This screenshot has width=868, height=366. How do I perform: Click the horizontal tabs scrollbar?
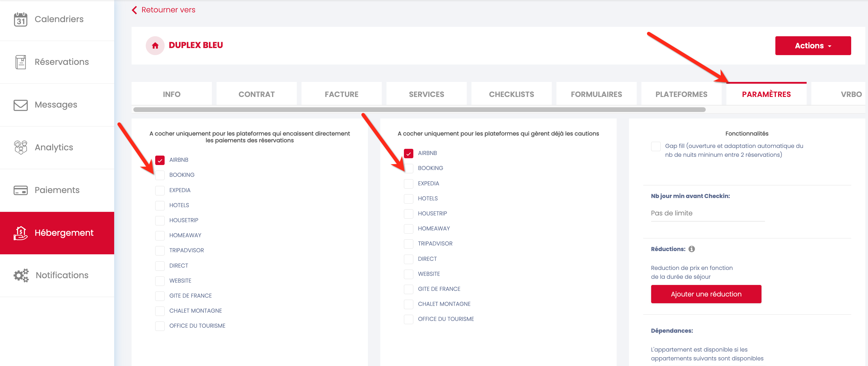(x=419, y=109)
